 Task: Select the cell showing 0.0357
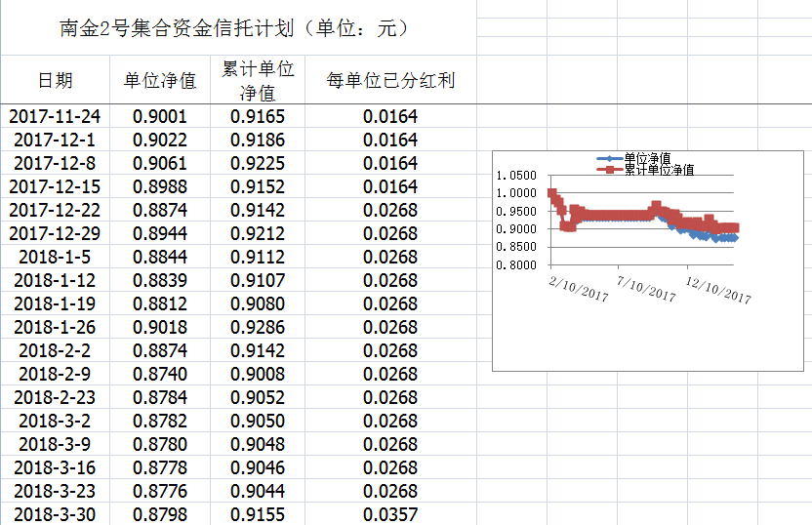[390, 515]
